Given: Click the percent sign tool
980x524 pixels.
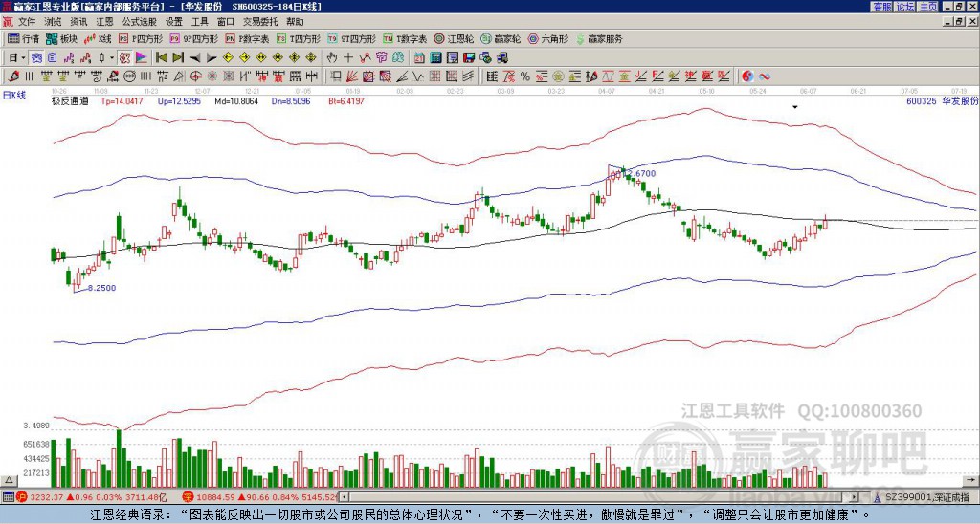Looking at the screenshot, I should pos(525,76).
